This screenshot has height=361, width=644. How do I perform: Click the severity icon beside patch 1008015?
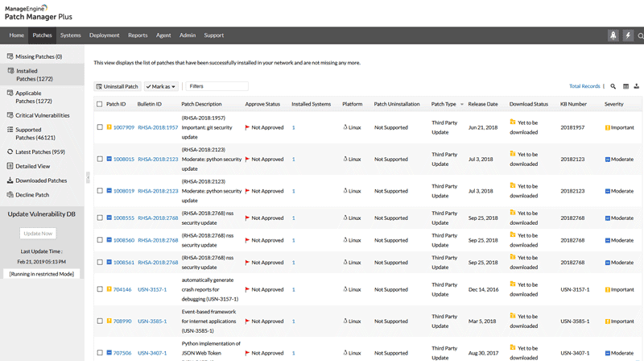point(109,159)
